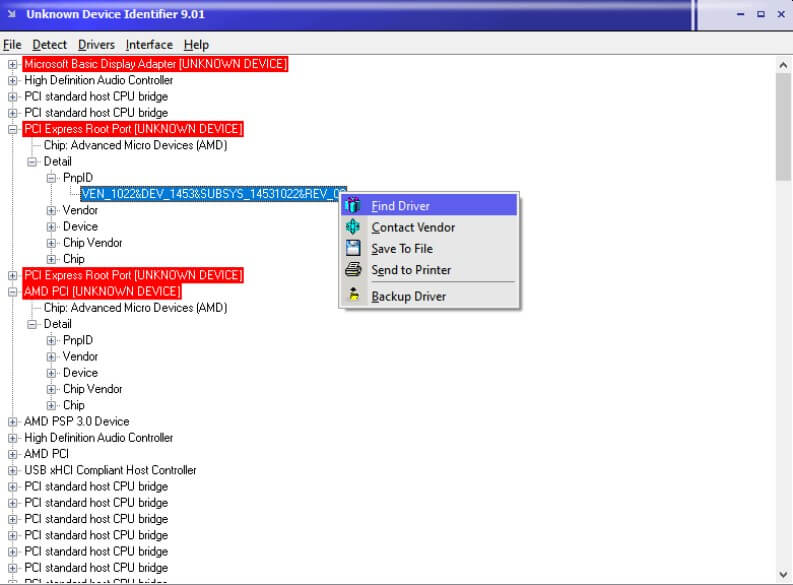Expand Chip Vendor under PCI Express Root Port

[51, 243]
